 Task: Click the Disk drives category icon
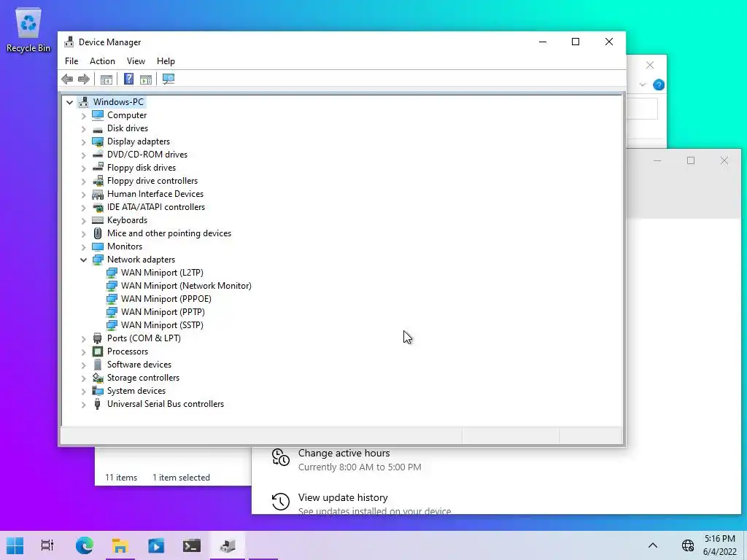[98, 128]
